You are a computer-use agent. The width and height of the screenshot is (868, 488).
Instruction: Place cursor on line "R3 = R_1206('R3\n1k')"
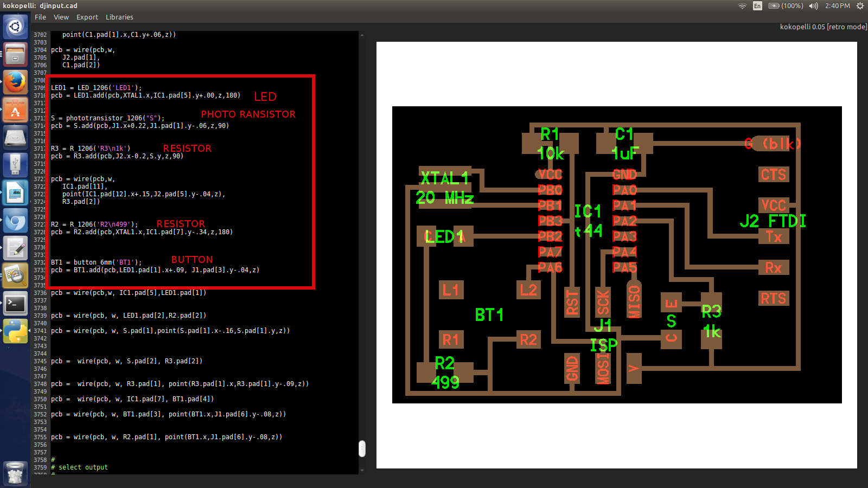pos(91,149)
